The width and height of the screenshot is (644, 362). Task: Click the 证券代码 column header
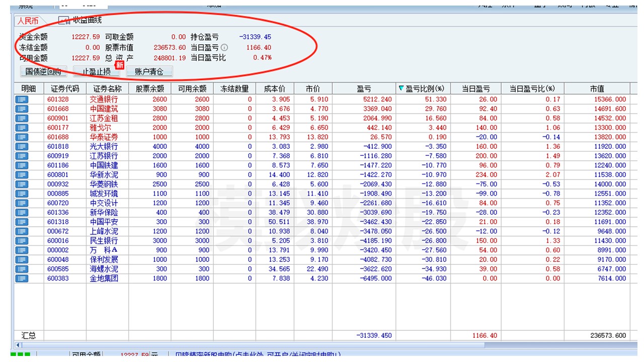click(x=65, y=88)
